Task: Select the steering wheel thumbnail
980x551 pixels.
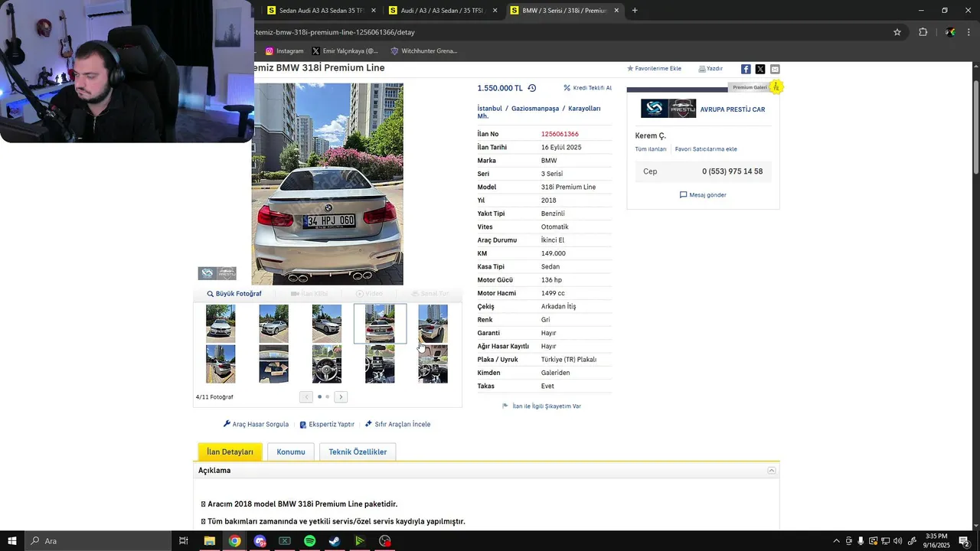Action: pyautogui.click(x=327, y=364)
